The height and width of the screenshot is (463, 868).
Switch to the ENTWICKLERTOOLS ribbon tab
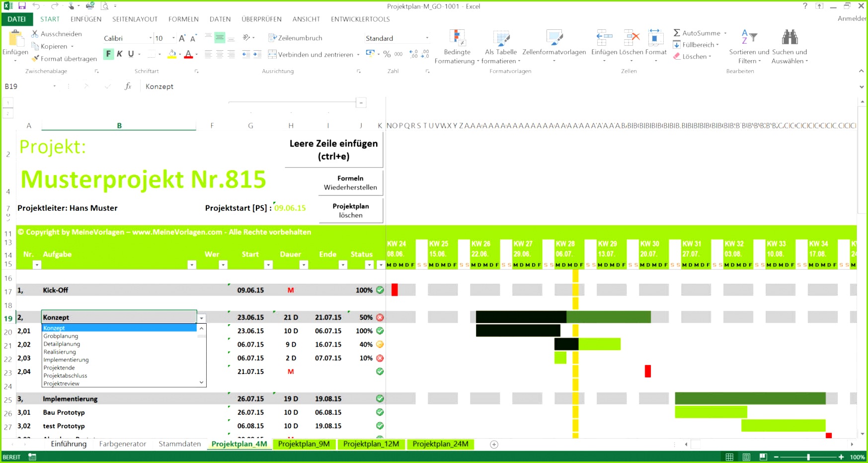pyautogui.click(x=360, y=19)
